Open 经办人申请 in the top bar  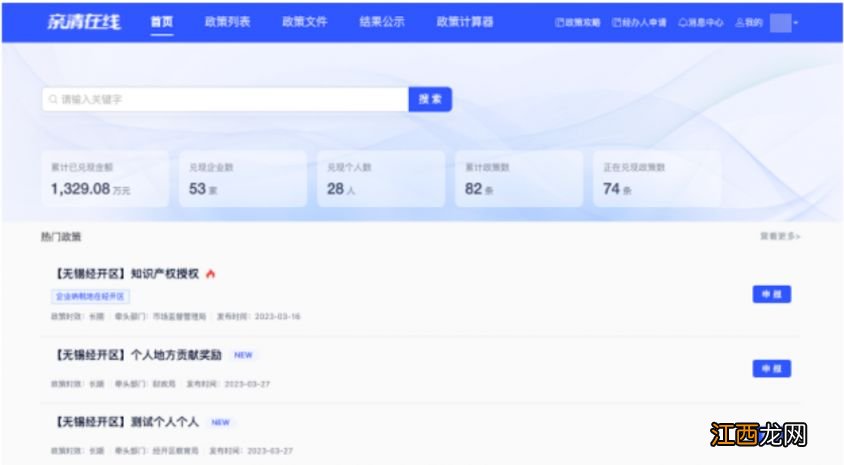pos(639,22)
